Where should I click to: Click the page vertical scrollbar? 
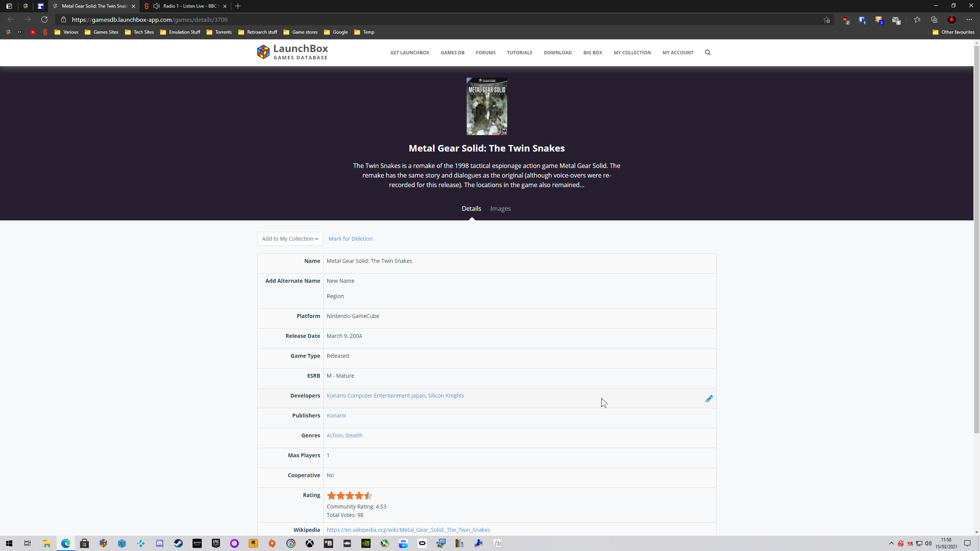tap(977, 239)
